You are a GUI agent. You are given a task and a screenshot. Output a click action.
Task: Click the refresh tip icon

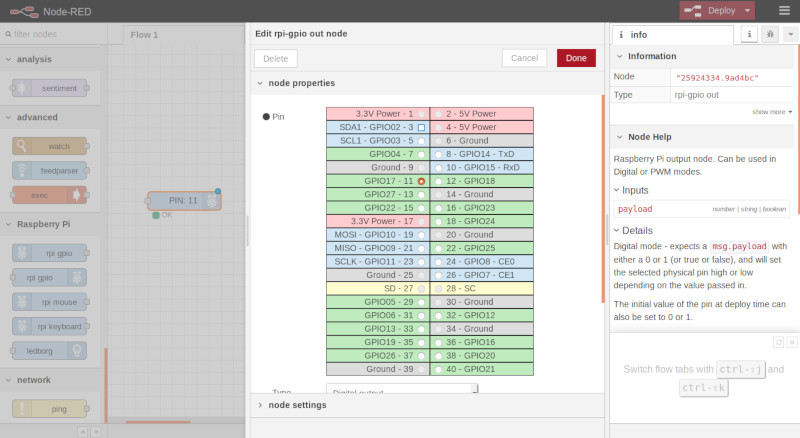[778, 342]
